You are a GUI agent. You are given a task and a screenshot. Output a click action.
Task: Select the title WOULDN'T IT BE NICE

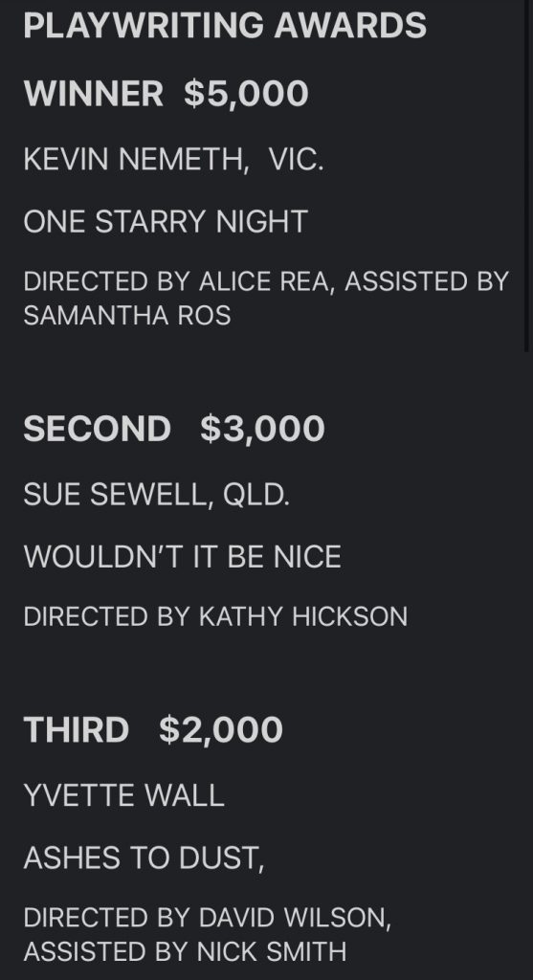point(183,557)
